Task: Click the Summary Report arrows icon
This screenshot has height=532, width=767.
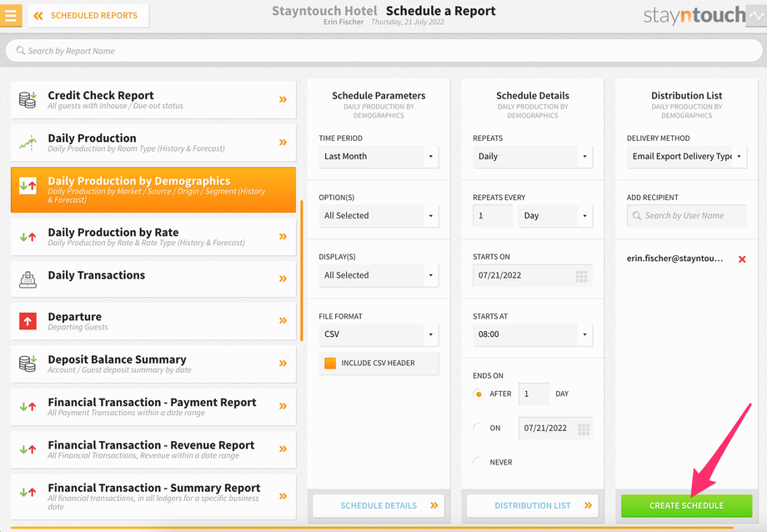Action: click(x=28, y=492)
